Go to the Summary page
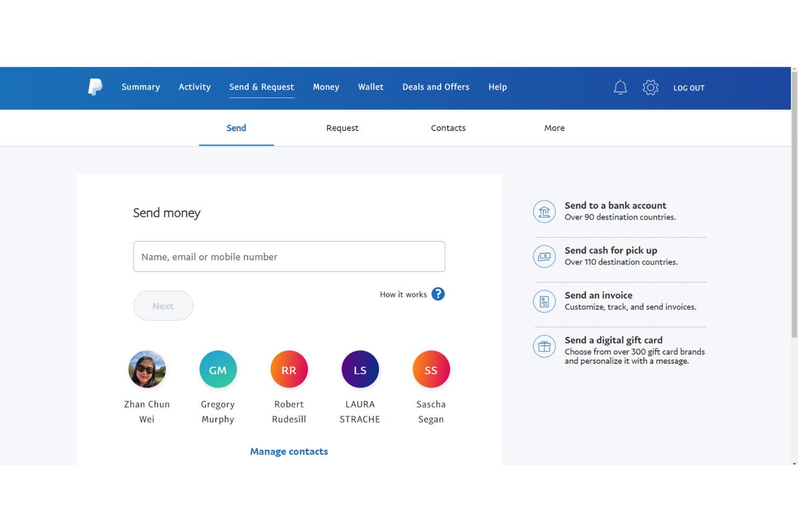 click(x=141, y=87)
